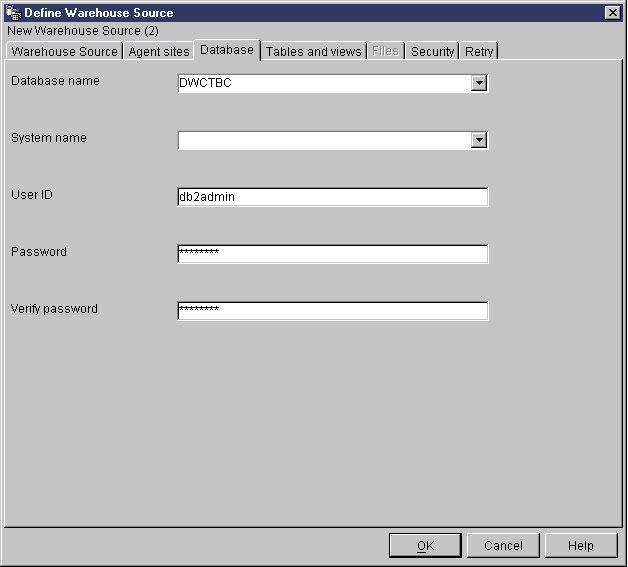Viewport: 628px width, 567px height.
Task: Click the Define Warehouse Source title bar icon
Action: click(14, 13)
